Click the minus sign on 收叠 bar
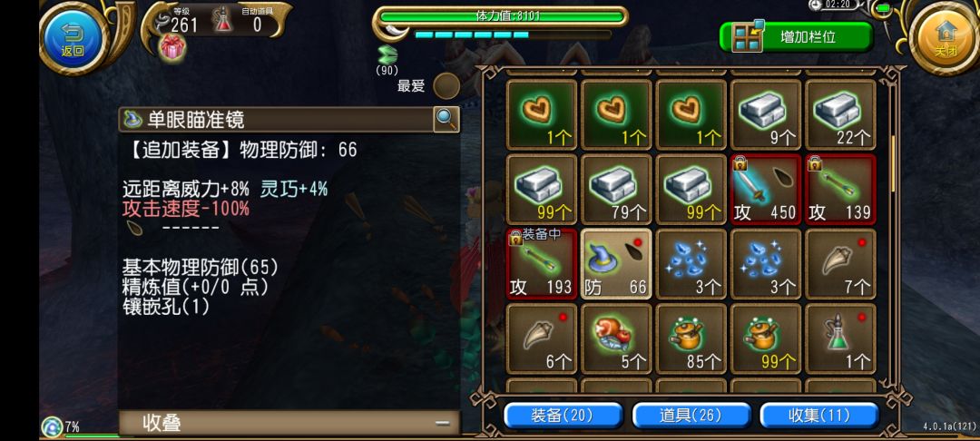 click(x=443, y=424)
